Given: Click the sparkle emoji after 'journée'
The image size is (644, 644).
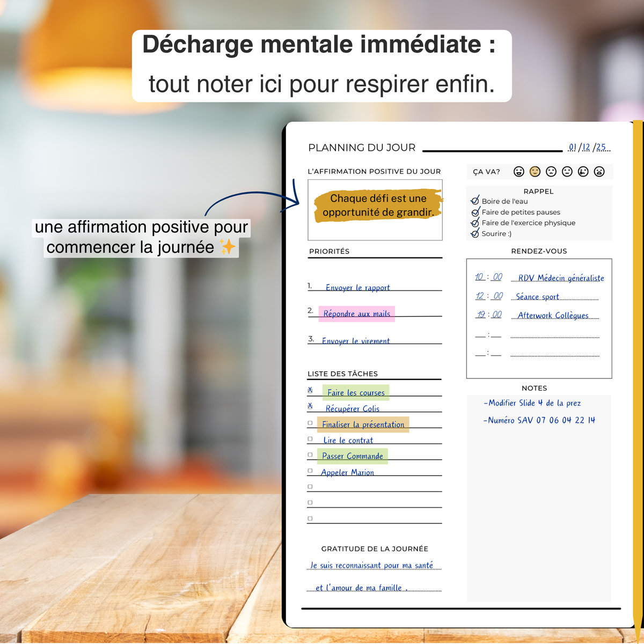Looking at the screenshot, I should (228, 247).
